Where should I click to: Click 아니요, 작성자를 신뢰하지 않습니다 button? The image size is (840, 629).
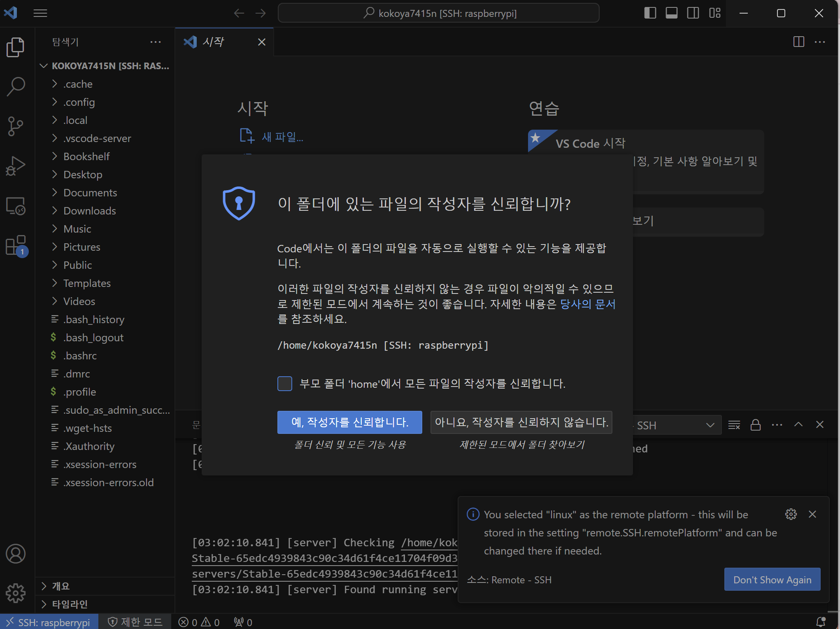521,422
